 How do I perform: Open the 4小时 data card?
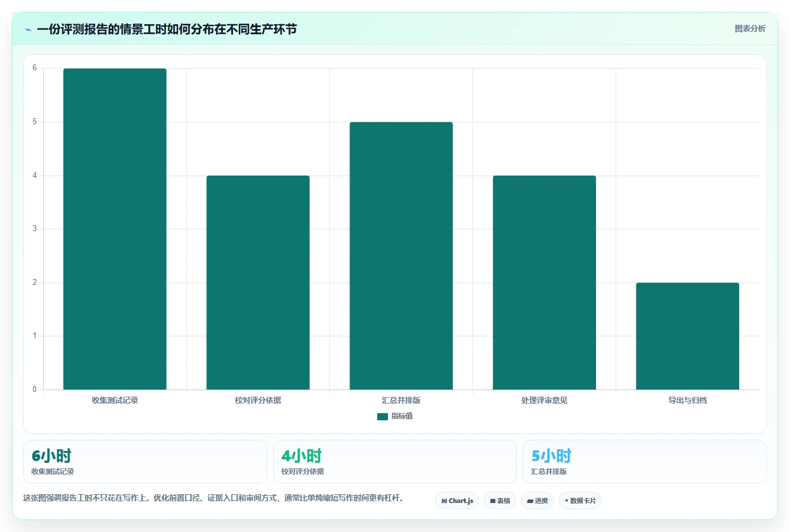coord(395,462)
